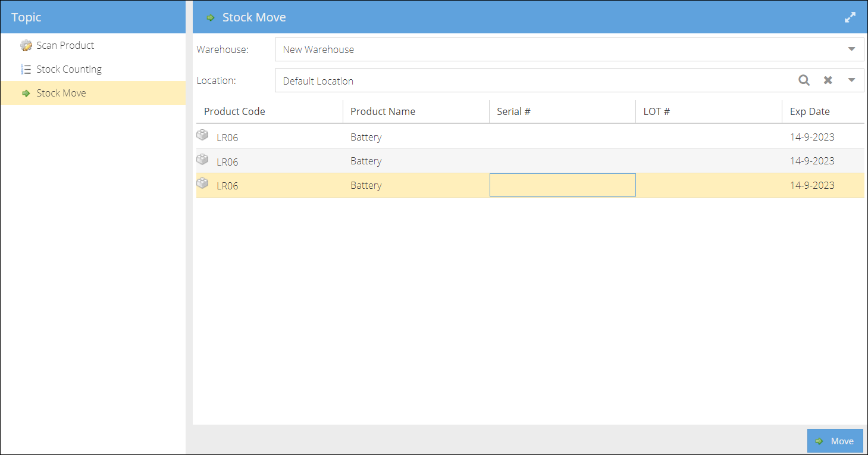This screenshot has height=455, width=868.
Task: Click the Stock Counting list icon
Action: (26, 69)
